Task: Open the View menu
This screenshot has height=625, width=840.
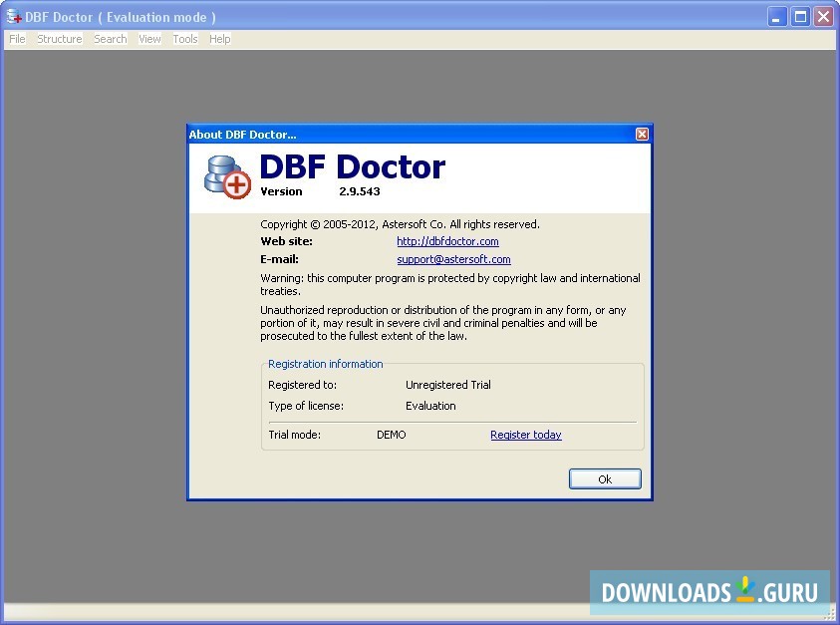Action: click(x=149, y=39)
